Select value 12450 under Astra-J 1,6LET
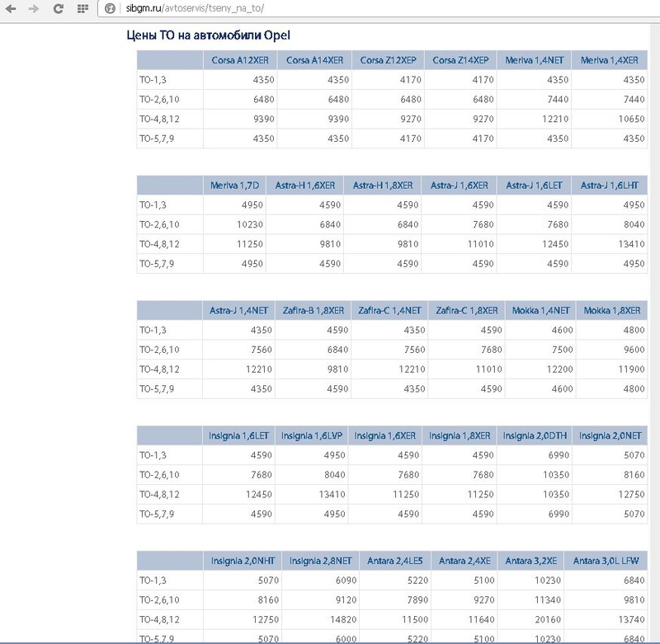This screenshot has width=660, height=644. pos(554,244)
